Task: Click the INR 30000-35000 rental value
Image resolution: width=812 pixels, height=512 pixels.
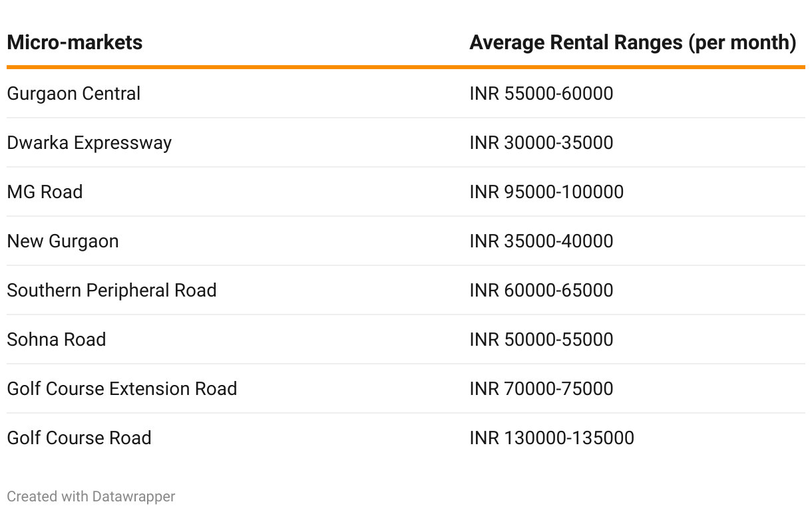Action: 541,143
